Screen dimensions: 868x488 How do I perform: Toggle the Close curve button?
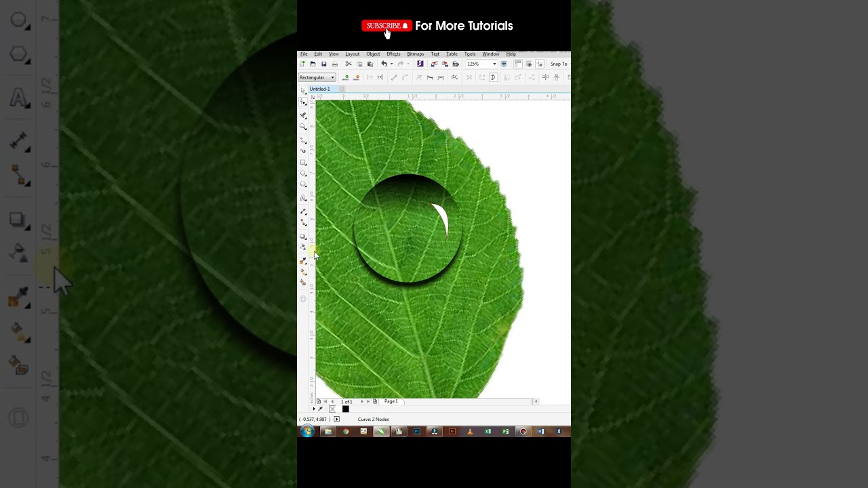[493, 77]
